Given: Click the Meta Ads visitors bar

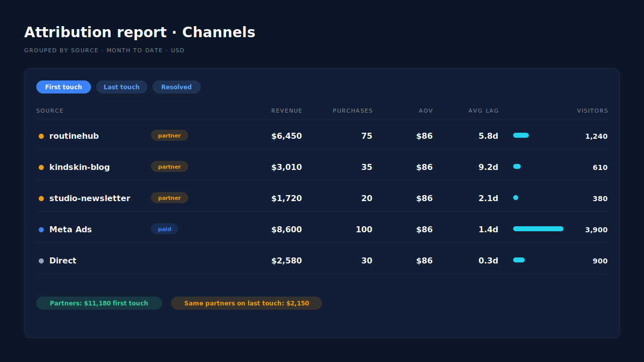Looking at the screenshot, I should coord(538,229).
